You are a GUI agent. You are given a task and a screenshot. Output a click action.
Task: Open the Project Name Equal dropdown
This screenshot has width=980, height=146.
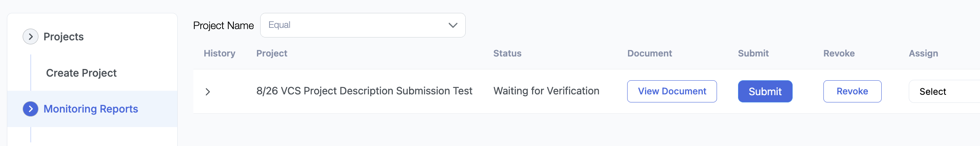(363, 25)
